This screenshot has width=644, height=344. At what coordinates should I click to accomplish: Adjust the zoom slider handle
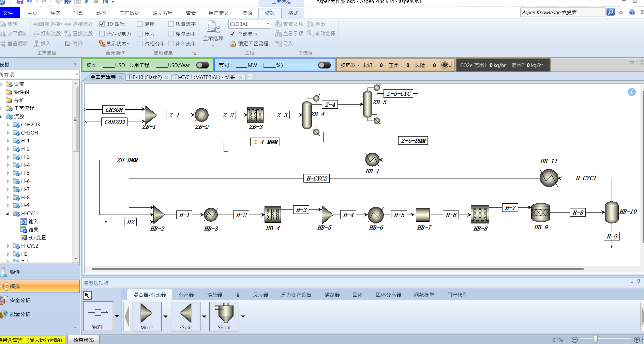[x=595, y=339]
